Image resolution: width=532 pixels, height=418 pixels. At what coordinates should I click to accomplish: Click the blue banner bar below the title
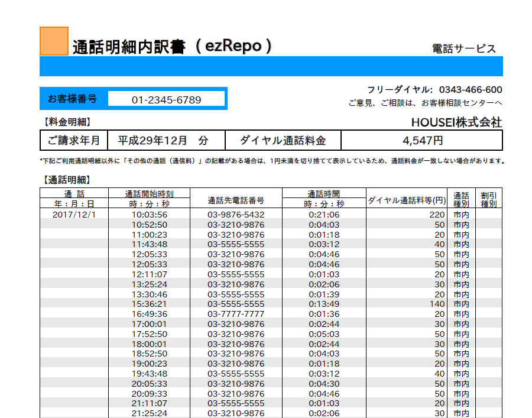pyautogui.click(x=271, y=66)
